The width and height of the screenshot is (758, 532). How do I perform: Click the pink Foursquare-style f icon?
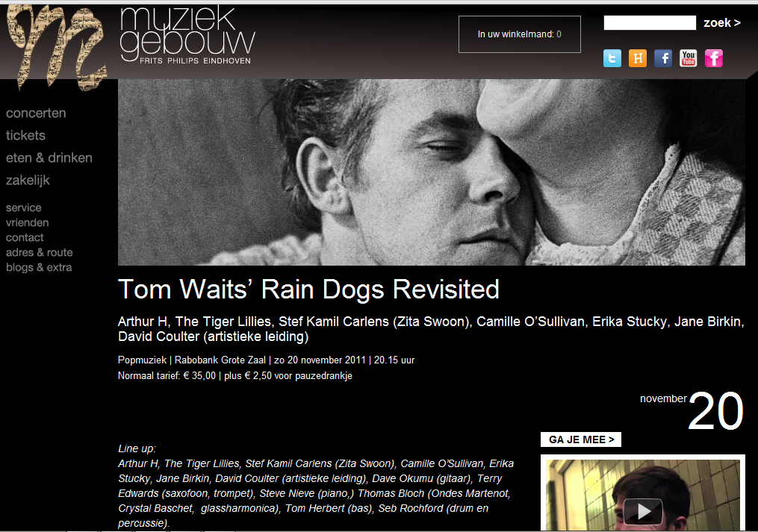coord(714,58)
